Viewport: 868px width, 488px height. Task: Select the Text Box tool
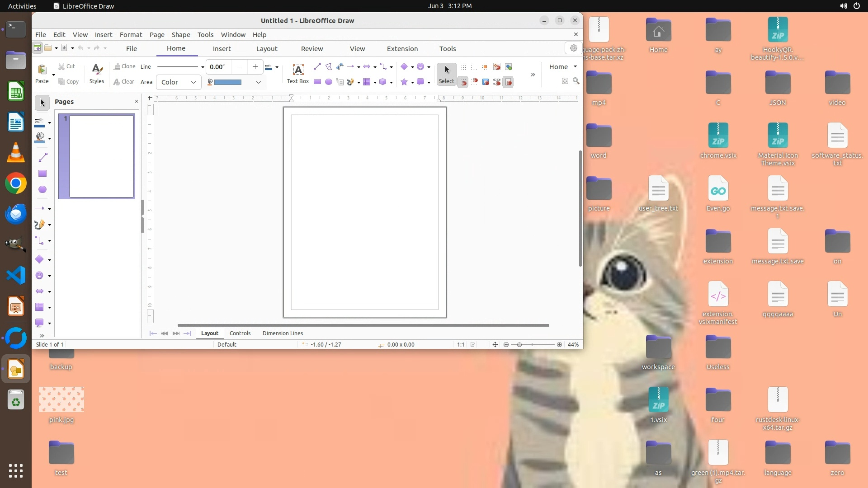[297, 74]
